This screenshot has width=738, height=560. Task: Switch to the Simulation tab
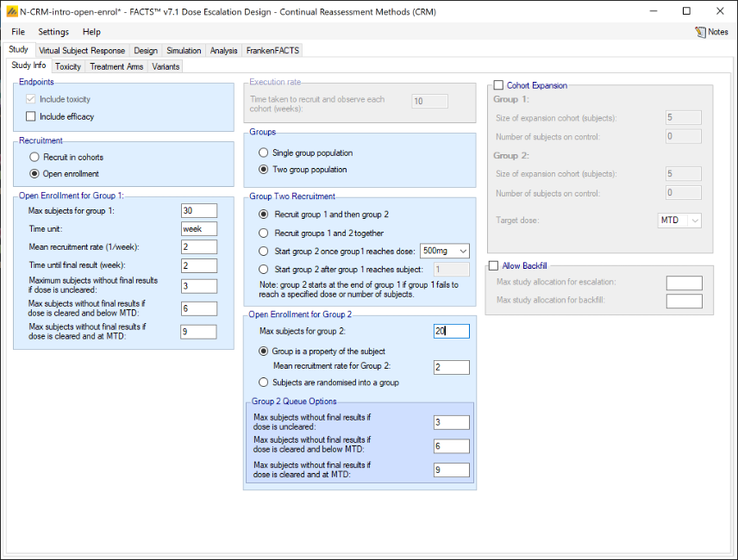click(184, 51)
